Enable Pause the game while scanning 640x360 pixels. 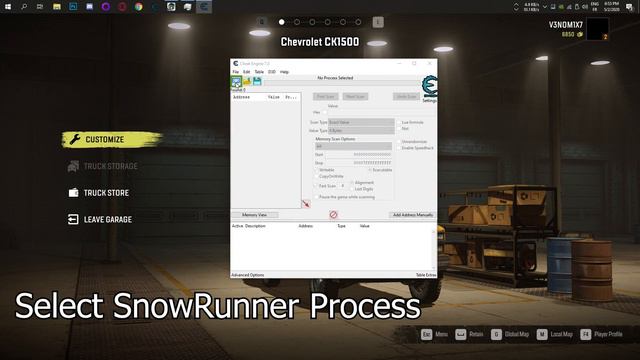tap(316, 197)
